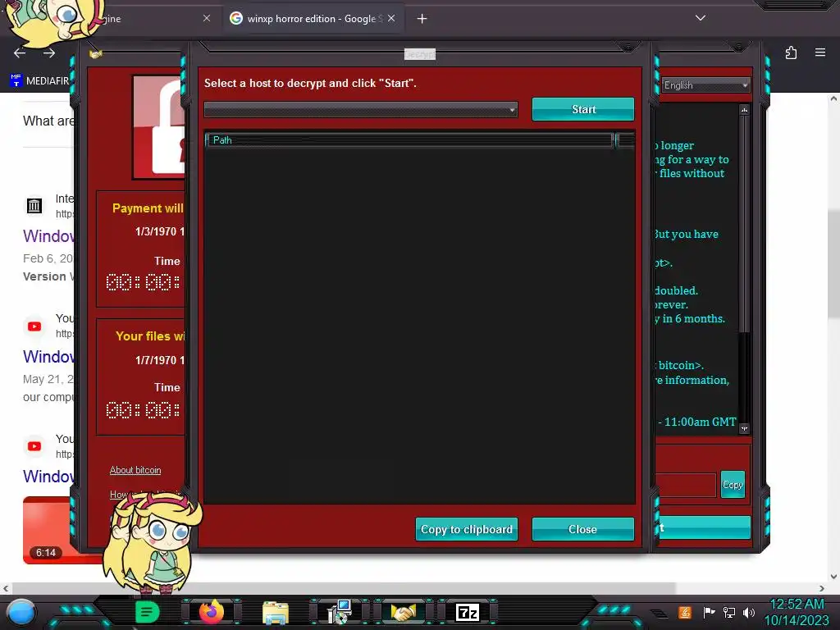This screenshot has height=630, width=840.
Task: Open Firefox from the taskbar
Action: 212,612
